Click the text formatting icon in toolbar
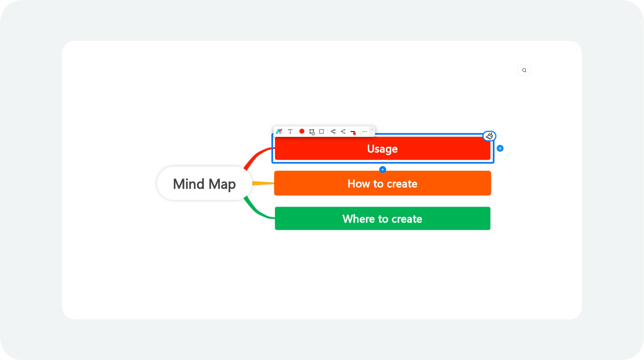The height and width of the screenshot is (360, 644). [290, 131]
